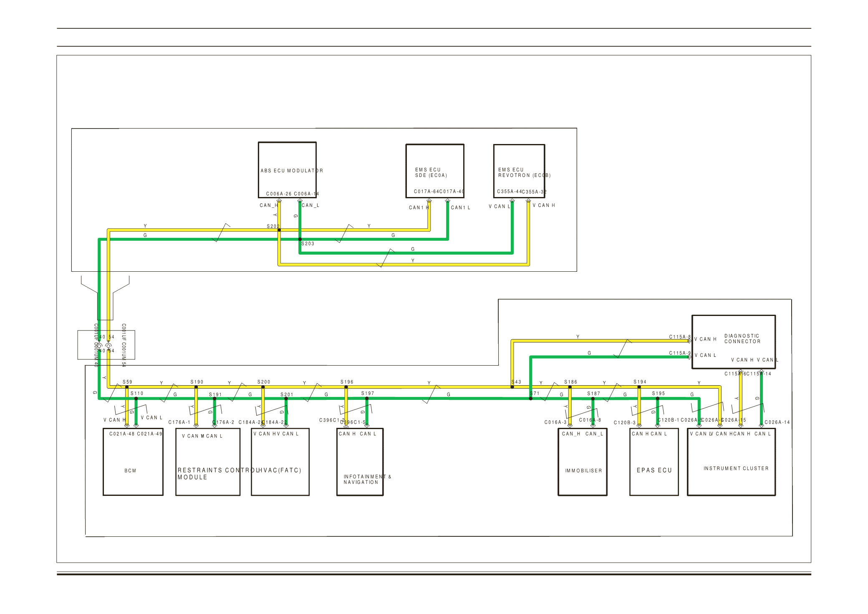This screenshot has width=868, height=614.
Task: Click the C115A-8 pin label
Action: (x=680, y=337)
